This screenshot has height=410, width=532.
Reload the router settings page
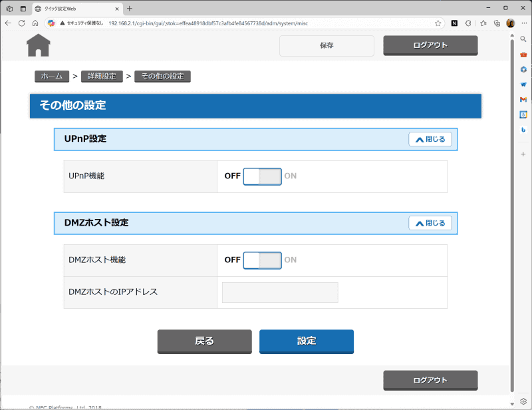click(22, 23)
